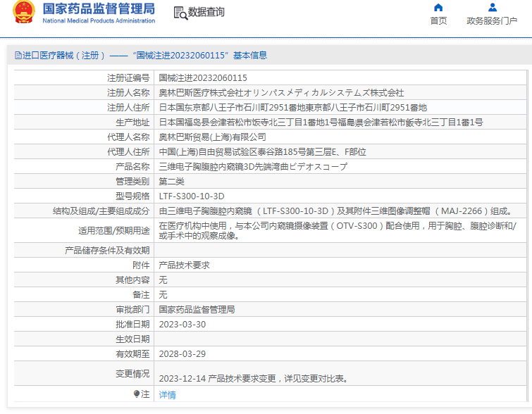Click the 2023-03-30 approval date

(183, 325)
